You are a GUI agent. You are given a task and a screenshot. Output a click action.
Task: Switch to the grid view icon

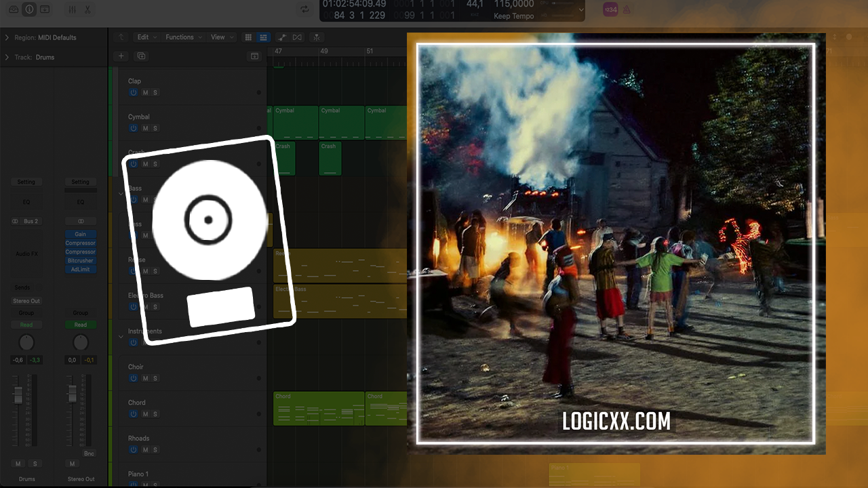point(248,37)
